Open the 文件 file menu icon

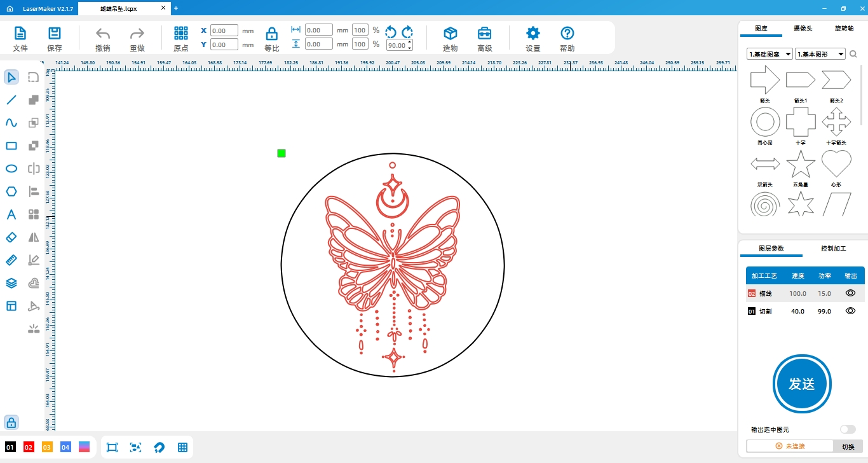[20, 39]
